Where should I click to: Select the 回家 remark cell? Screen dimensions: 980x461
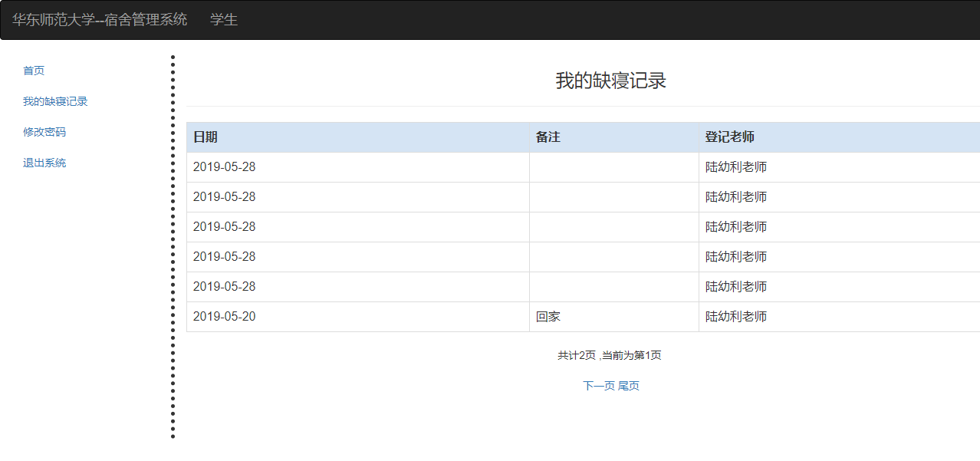click(x=549, y=317)
